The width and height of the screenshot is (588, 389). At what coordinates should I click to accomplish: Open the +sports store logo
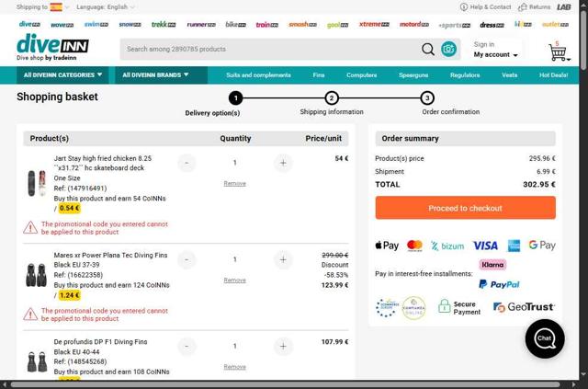[x=454, y=26]
